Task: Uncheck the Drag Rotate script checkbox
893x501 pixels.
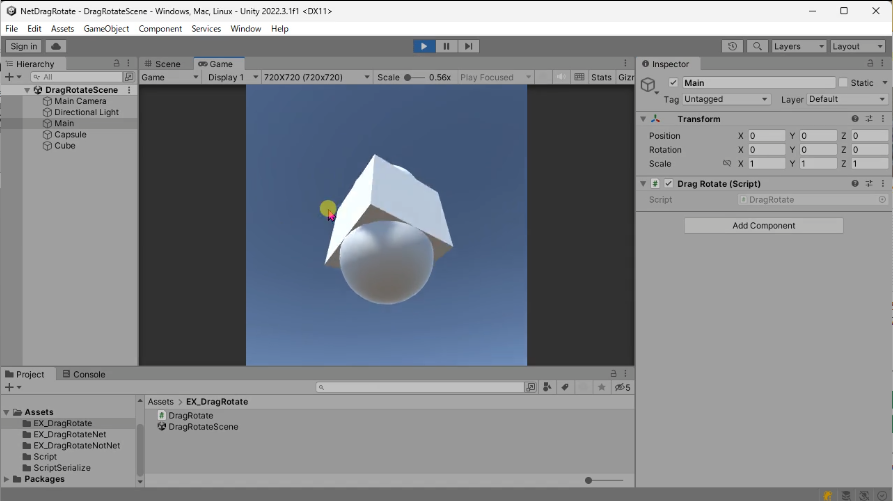Action: 668,184
